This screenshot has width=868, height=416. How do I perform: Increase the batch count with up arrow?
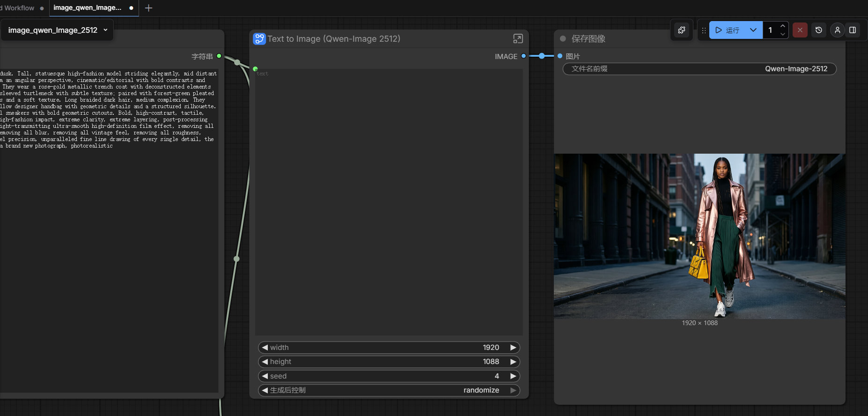tap(783, 26)
